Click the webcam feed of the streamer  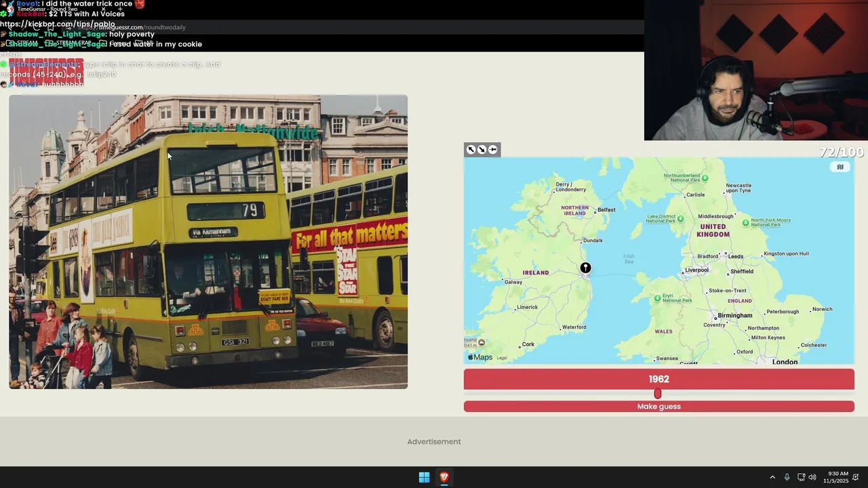(x=756, y=70)
